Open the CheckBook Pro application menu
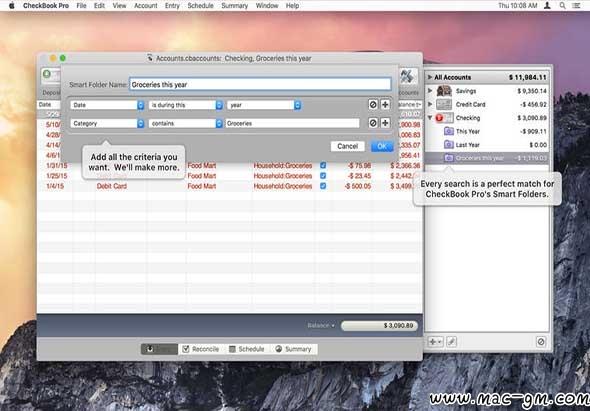 [x=46, y=6]
